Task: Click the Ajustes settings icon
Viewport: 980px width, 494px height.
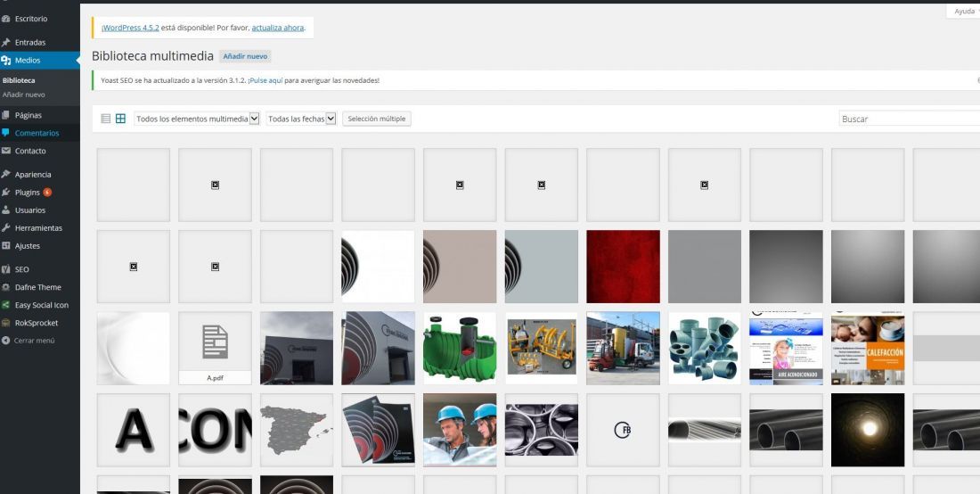Action: coord(6,246)
